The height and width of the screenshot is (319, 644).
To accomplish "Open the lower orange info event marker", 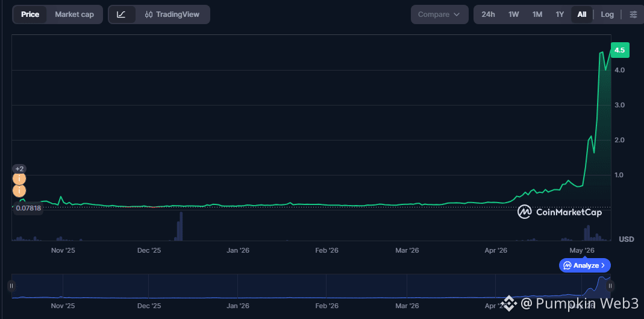I will (x=19, y=191).
